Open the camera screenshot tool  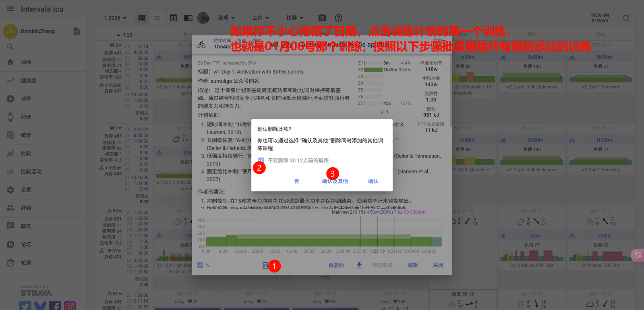tap(322, 18)
